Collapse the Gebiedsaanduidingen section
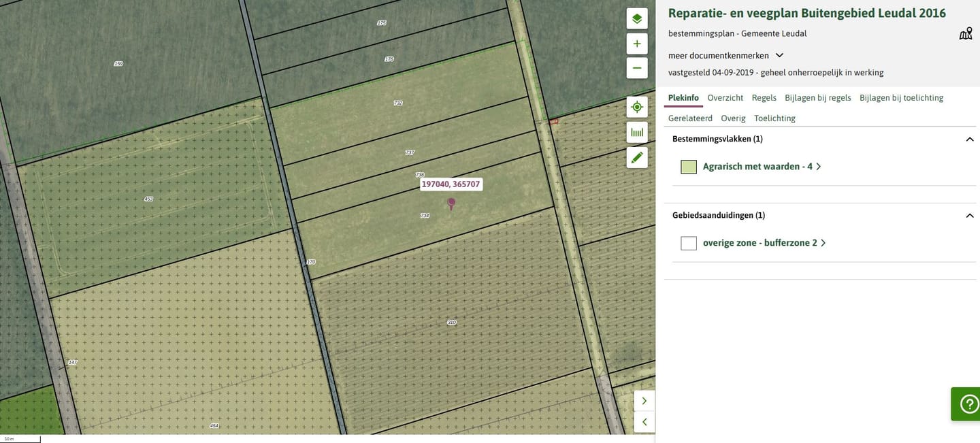 (x=970, y=216)
